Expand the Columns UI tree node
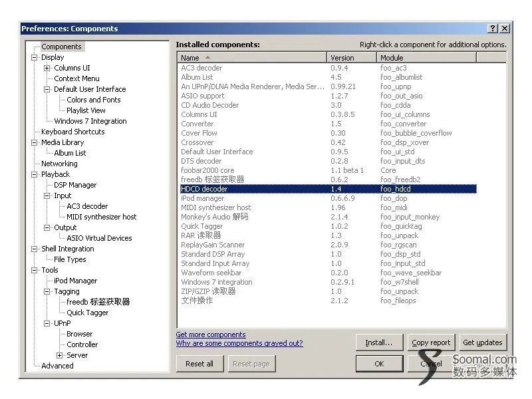 [x=47, y=68]
